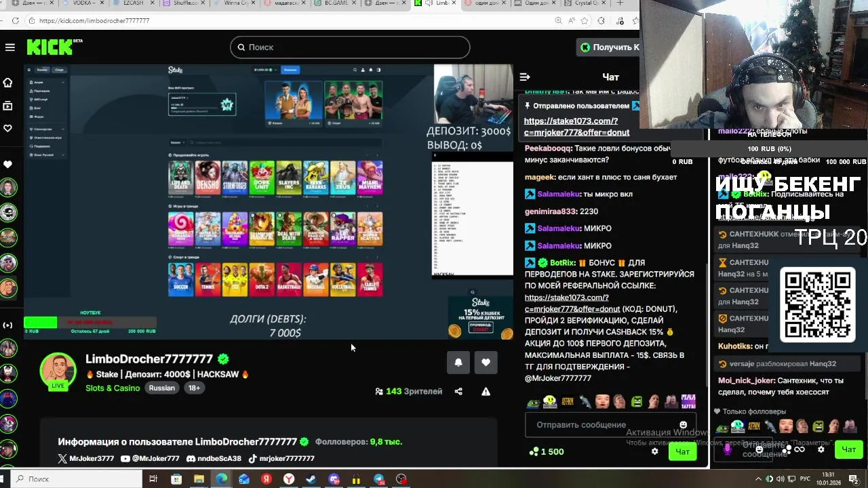Click the 143 Зрителей viewer count
This screenshot has height=488, width=868.
(x=408, y=391)
